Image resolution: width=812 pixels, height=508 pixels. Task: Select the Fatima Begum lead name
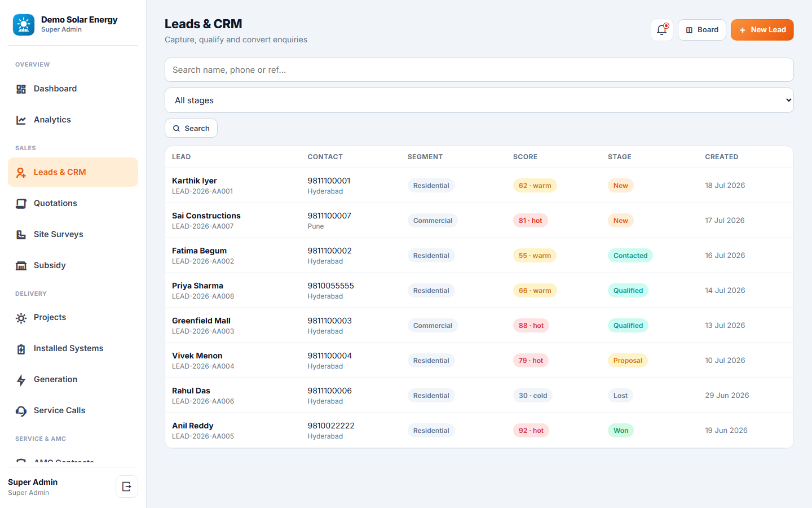[200, 251]
